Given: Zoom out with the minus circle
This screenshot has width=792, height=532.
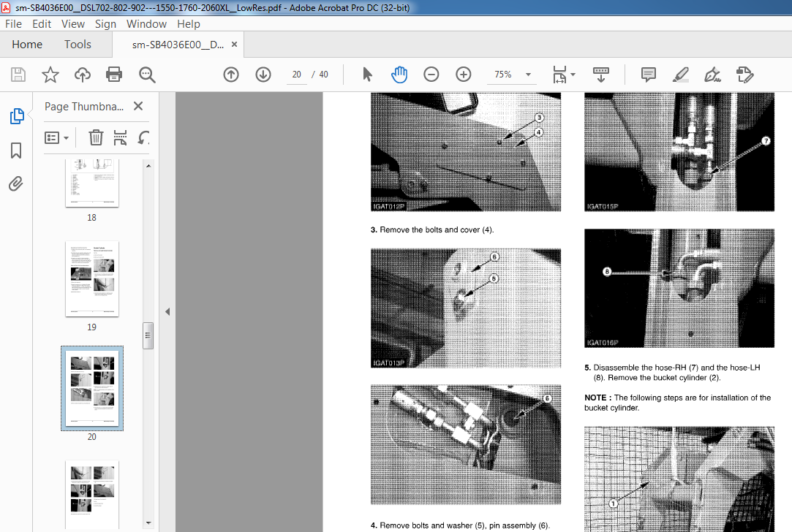Looking at the screenshot, I should coord(431,75).
